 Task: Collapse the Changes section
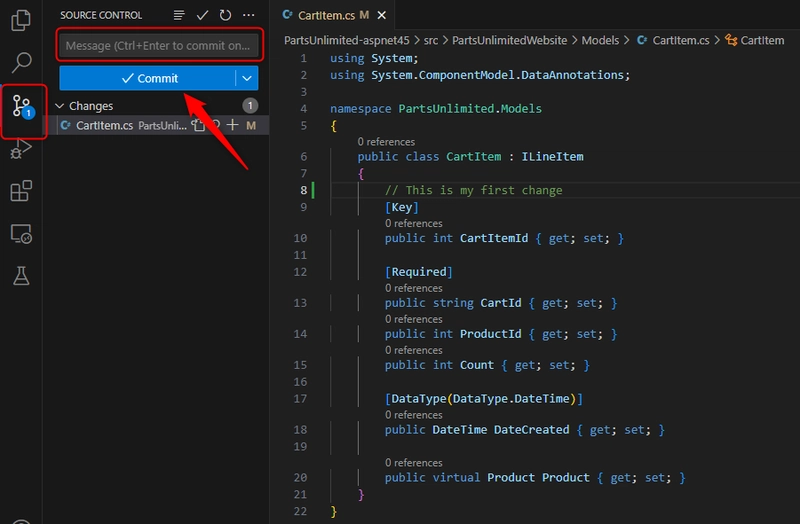coord(60,106)
